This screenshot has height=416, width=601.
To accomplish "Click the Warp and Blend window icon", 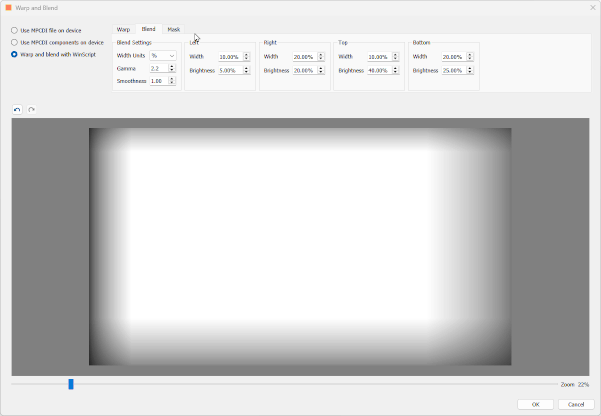I will [9, 7].
